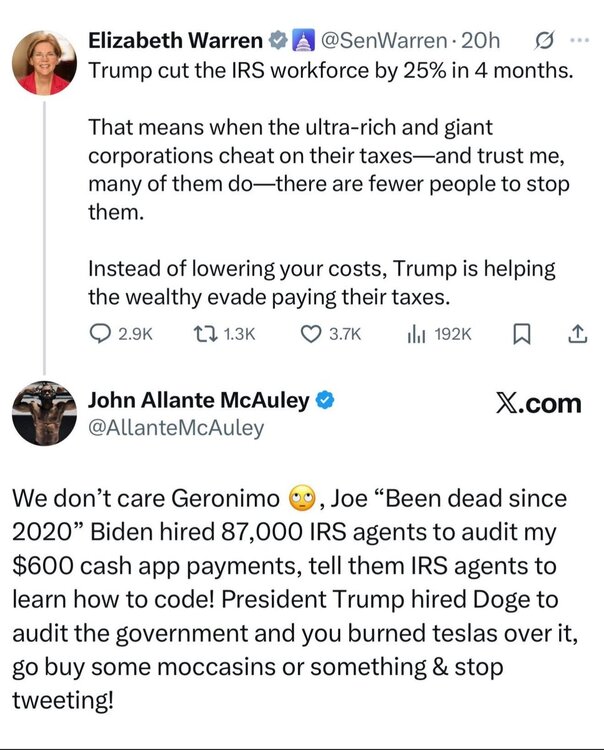Image resolution: width=604 pixels, height=750 pixels.
Task: Click the John Allante McAuley display name
Action: [199, 401]
